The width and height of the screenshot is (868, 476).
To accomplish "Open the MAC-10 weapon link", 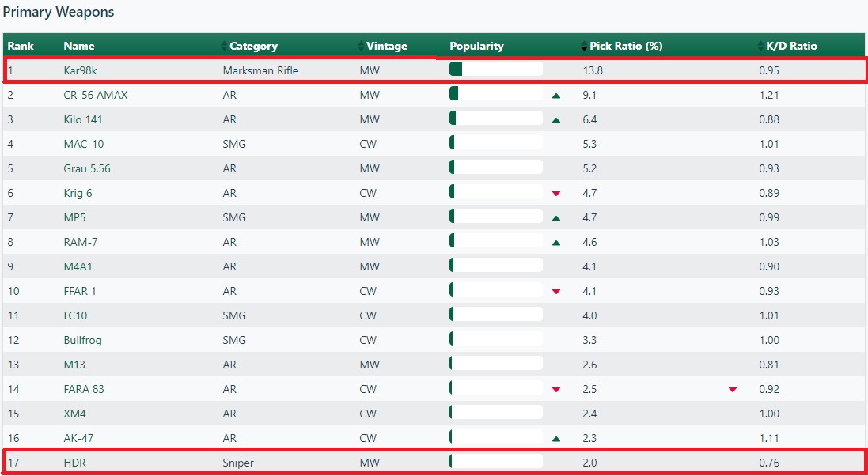I will click(83, 144).
